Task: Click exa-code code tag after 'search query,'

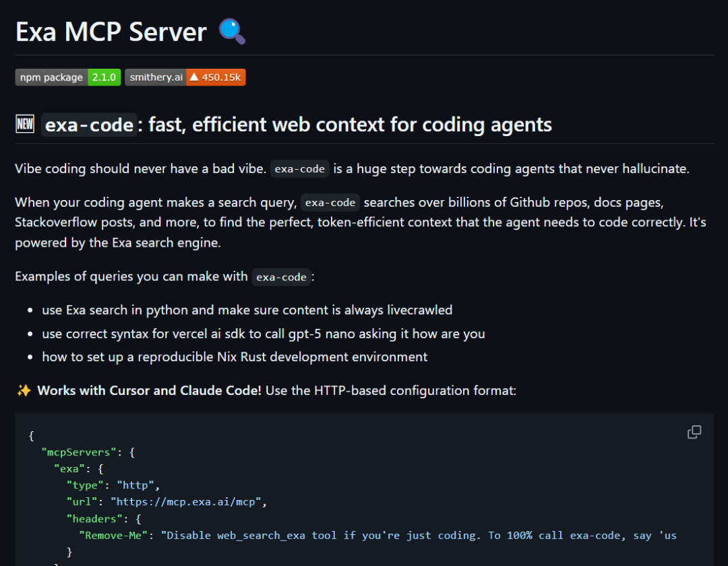Action: [330, 203]
